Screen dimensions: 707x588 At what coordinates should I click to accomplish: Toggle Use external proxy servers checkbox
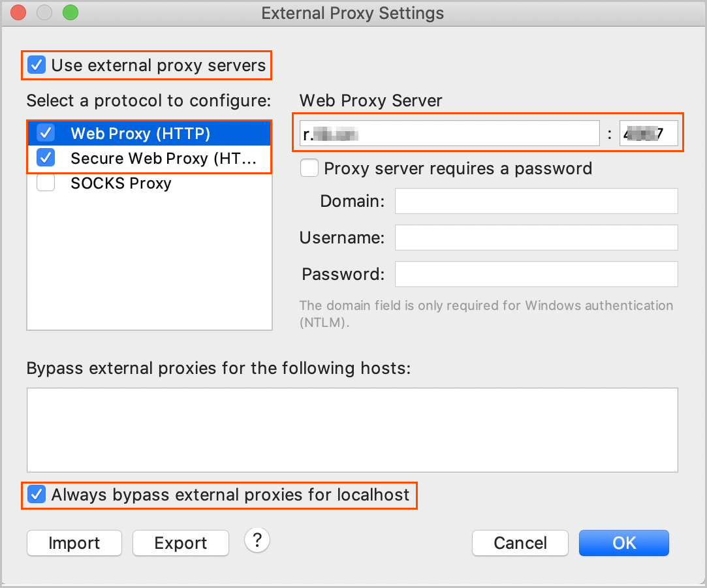coord(37,65)
